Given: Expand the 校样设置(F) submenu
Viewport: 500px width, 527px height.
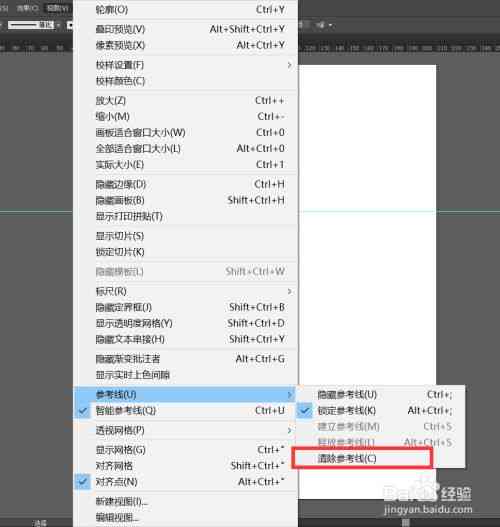Looking at the screenshot, I should click(x=185, y=65).
